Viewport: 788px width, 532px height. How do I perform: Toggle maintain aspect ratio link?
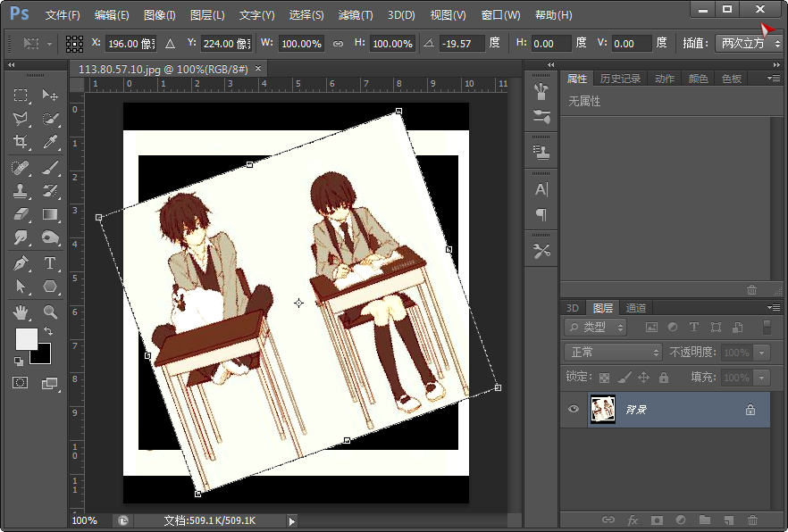tap(339, 44)
